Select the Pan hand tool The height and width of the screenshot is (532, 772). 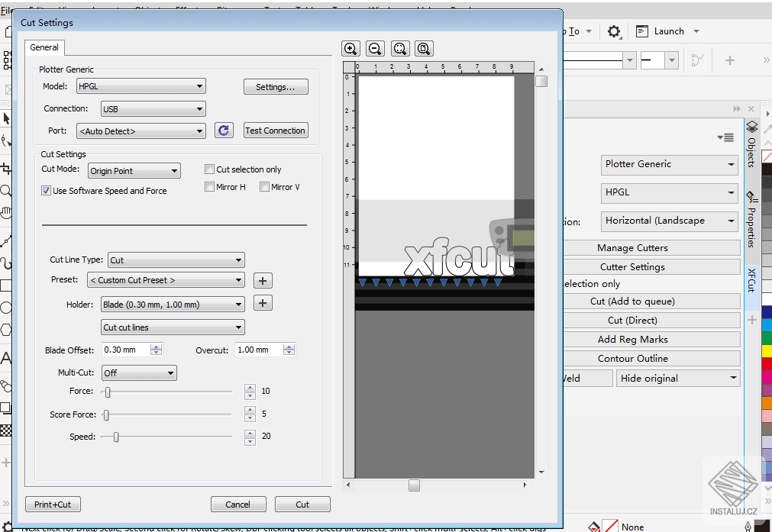click(6, 213)
